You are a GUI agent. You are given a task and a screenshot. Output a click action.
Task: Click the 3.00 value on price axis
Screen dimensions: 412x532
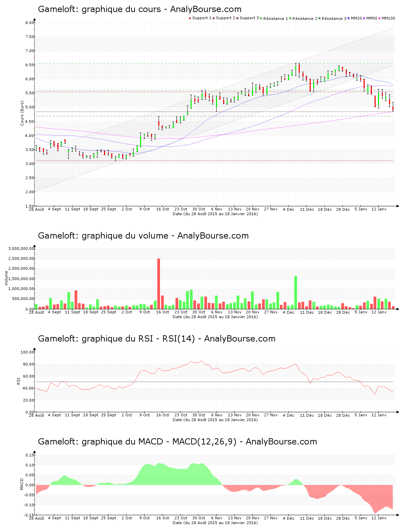[30, 164]
